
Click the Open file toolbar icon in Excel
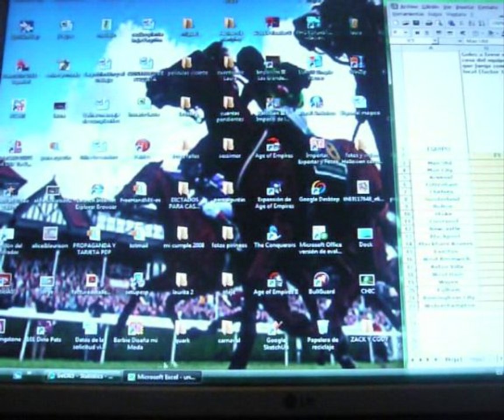point(406,23)
